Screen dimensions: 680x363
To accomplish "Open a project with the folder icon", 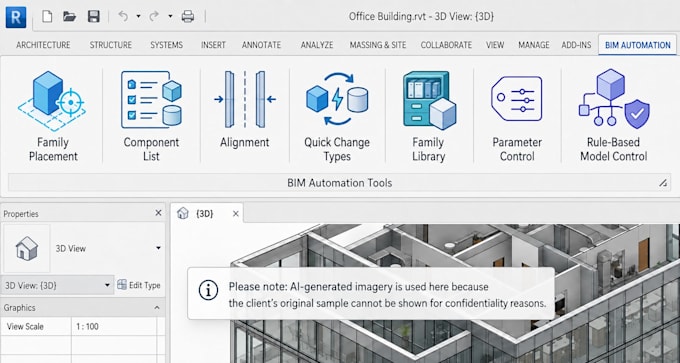I will [x=69, y=17].
